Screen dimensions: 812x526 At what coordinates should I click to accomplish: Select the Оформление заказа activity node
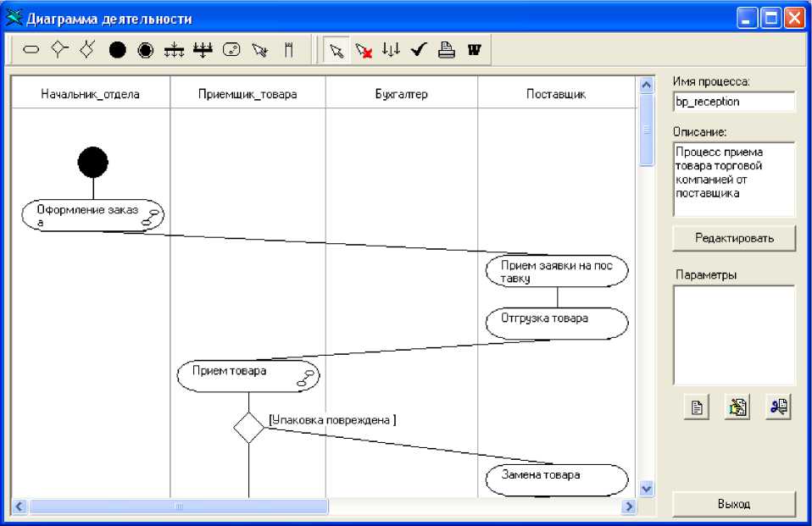[92, 215]
